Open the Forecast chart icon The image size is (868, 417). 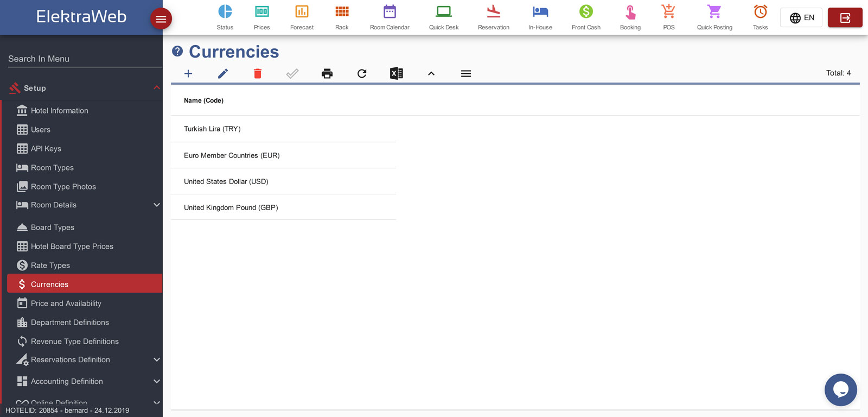(302, 12)
